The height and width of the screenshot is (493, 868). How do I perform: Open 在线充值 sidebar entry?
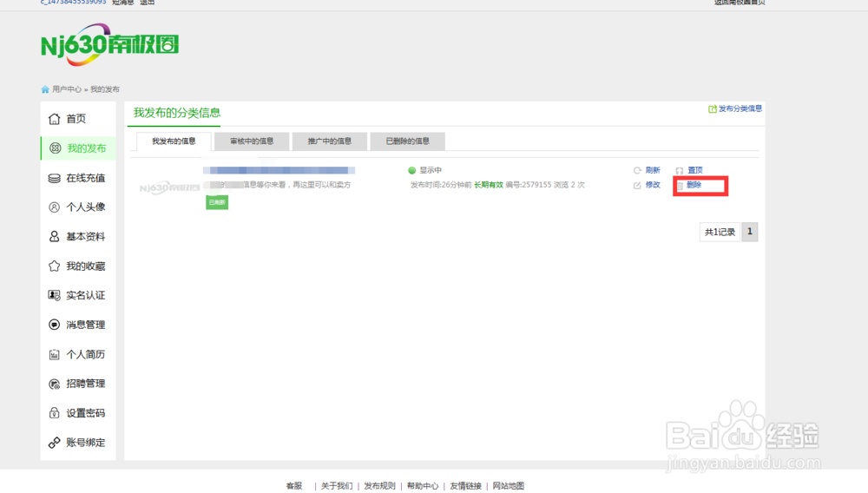(x=76, y=178)
